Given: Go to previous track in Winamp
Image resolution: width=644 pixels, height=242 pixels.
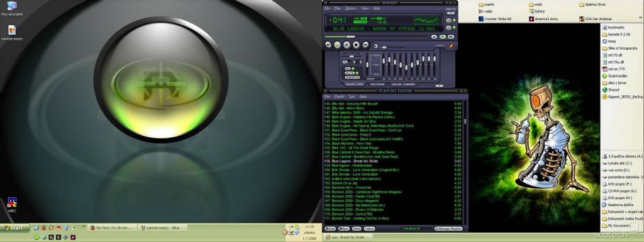Looking at the screenshot, I should [328, 45].
